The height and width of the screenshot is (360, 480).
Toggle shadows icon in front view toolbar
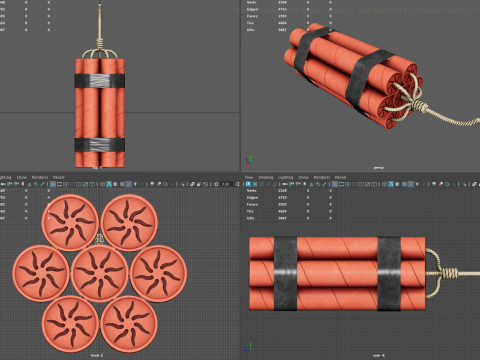(x=142, y=184)
